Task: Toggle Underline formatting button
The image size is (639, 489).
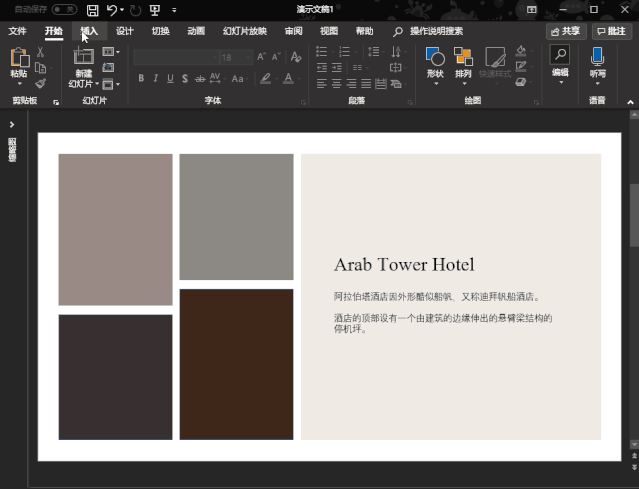Action: (170, 78)
